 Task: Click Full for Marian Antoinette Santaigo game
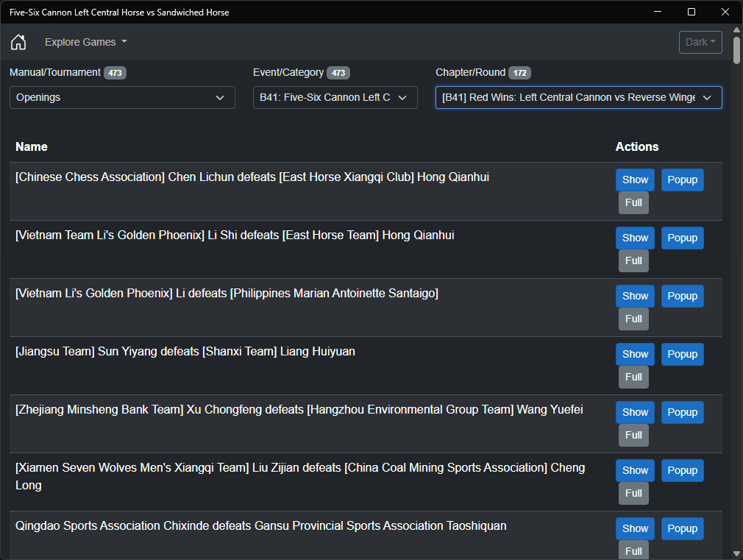633,319
